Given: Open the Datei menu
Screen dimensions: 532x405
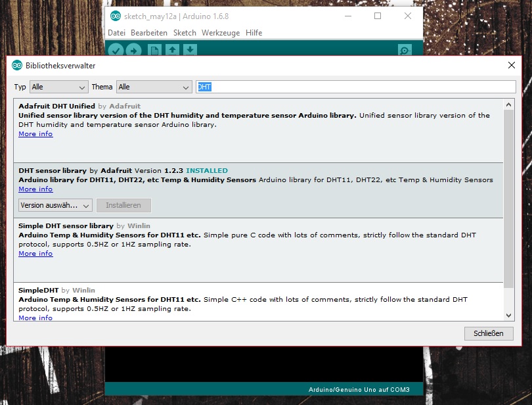Looking at the screenshot, I should pyautogui.click(x=116, y=33).
